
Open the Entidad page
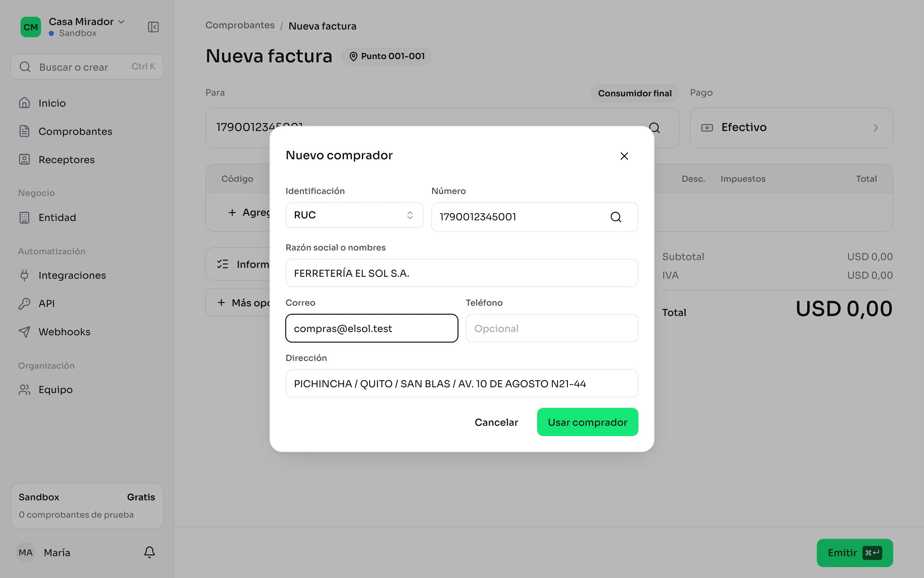click(x=87, y=217)
